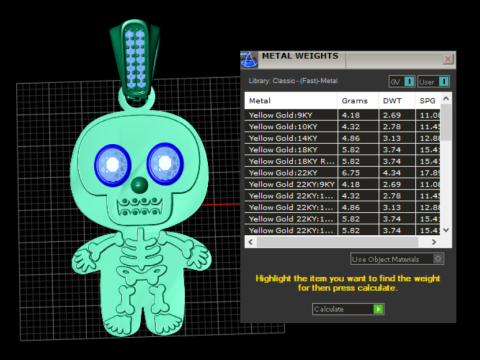This screenshot has width=480, height=360.
Task: Toggle the User library switch
Action: tap(434, 82)
